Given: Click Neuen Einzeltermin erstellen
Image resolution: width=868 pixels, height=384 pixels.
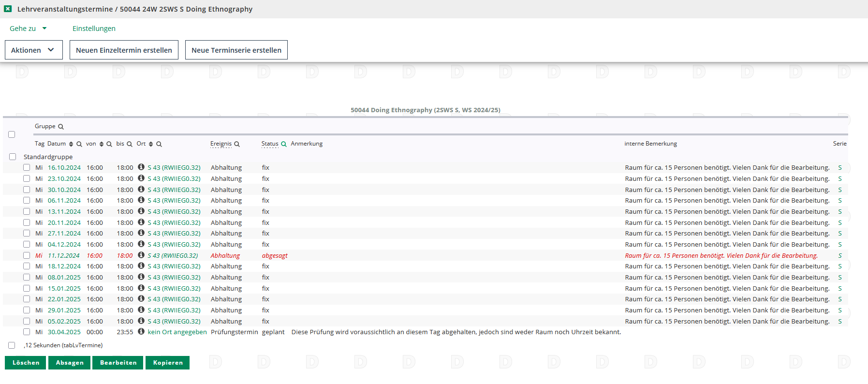Looking at the screenshot, I should point(124,50).
